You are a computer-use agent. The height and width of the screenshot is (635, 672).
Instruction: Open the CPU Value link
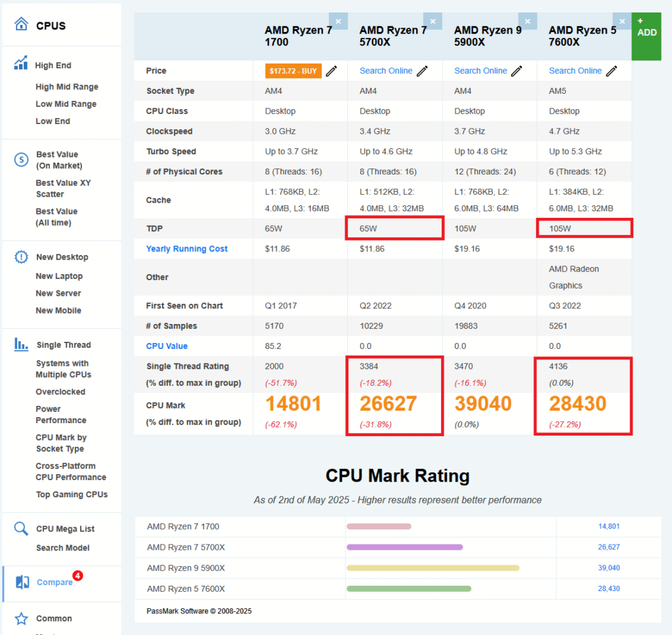(167, 346)
